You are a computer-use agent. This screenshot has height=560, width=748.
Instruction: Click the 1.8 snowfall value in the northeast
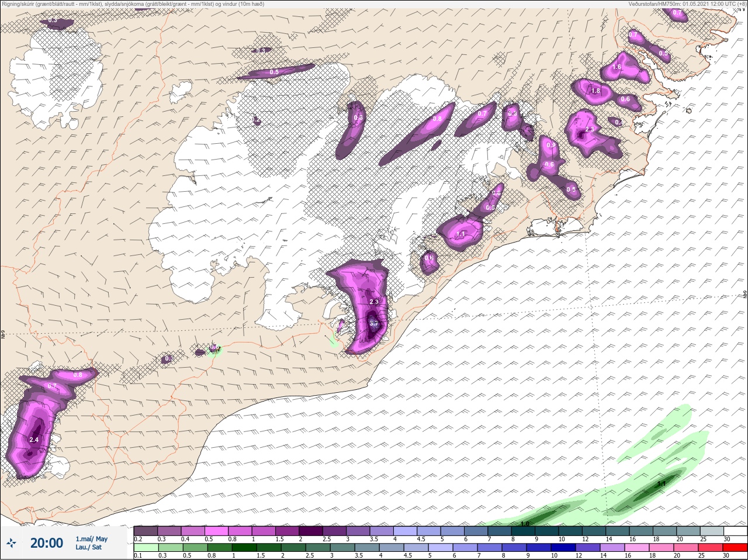(595, 91)
